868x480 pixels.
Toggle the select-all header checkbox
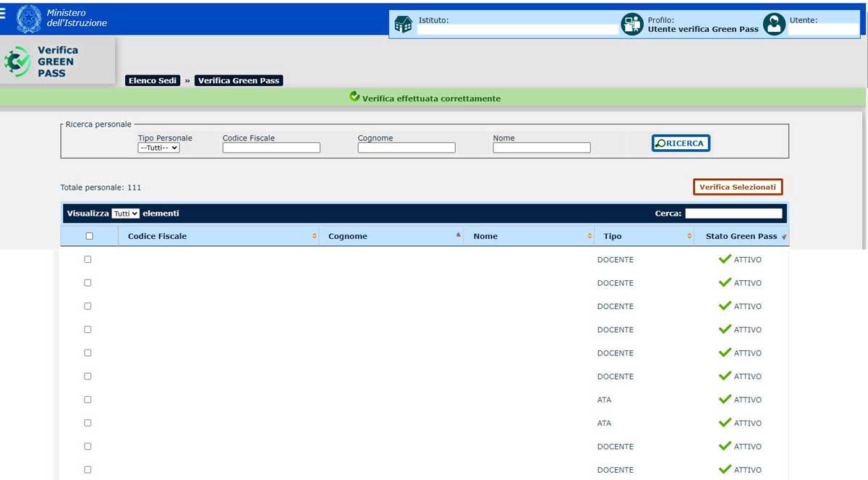click(89, 236)
